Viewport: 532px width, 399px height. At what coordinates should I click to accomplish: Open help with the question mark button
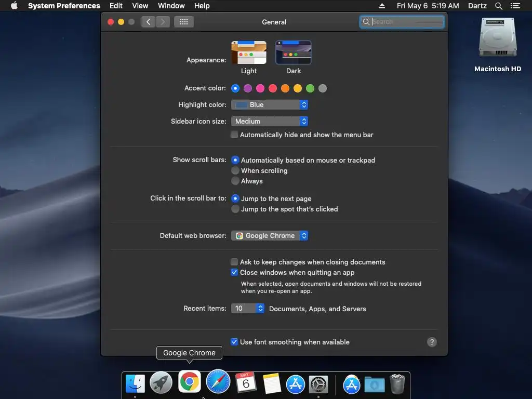pos(432,342)
